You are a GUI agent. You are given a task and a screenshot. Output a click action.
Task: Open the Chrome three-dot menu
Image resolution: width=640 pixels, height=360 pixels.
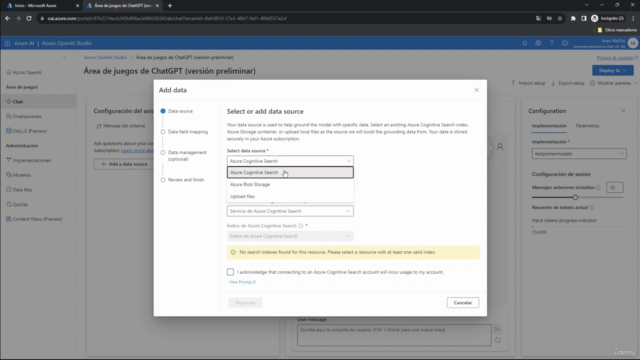[633, 18]
